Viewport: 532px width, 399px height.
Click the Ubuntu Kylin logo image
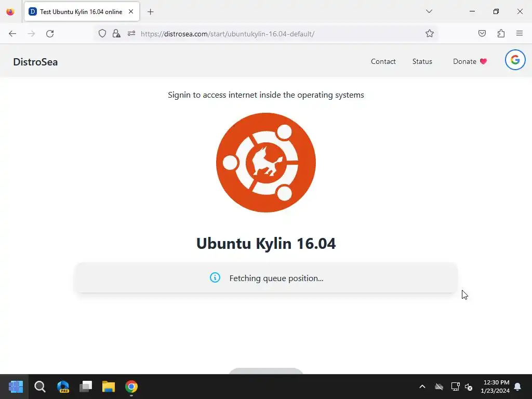click(266, 163)
